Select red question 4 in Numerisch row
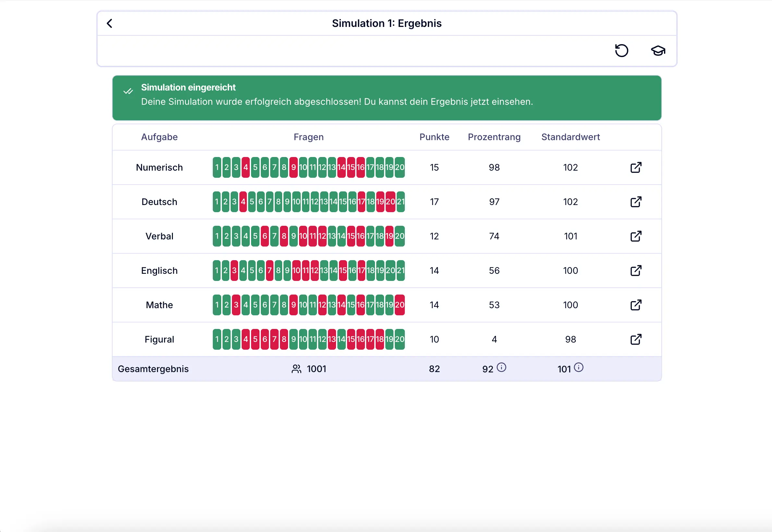Screen dimensions: 772x532 pos(246,167)
